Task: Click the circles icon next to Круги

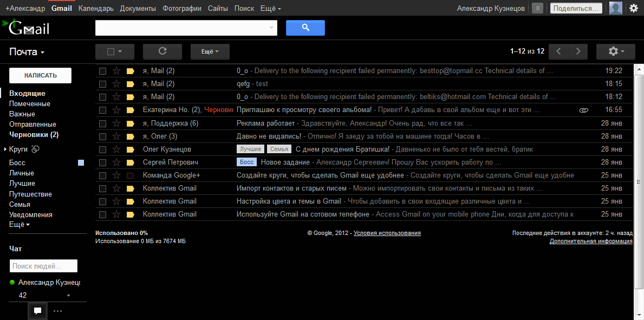Action: 35,149
